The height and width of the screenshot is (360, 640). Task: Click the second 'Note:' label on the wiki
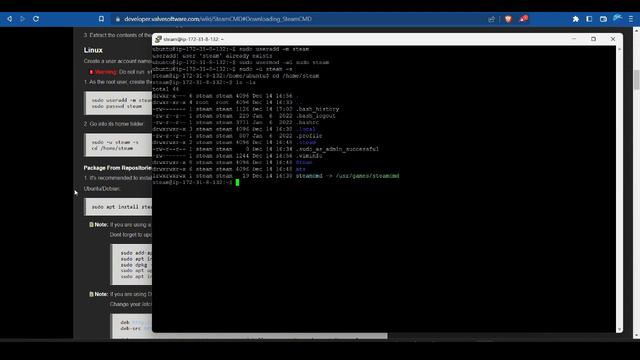(101, 294)
